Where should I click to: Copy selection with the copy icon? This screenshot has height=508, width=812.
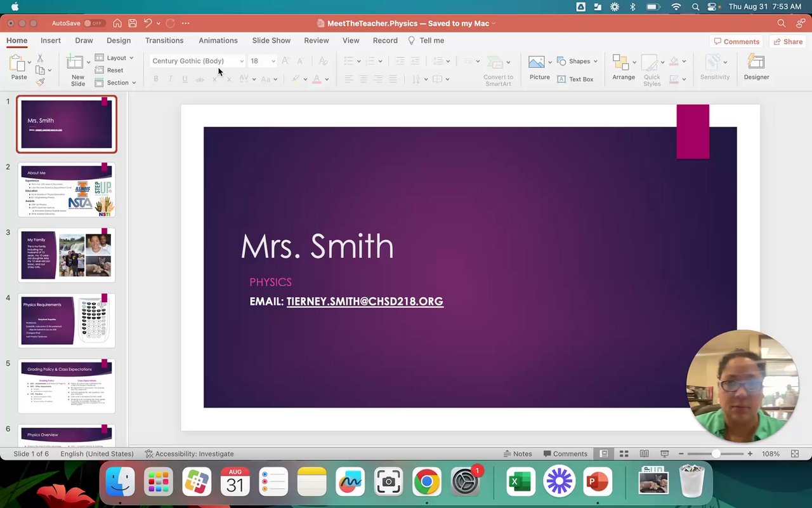click(40, 70)
